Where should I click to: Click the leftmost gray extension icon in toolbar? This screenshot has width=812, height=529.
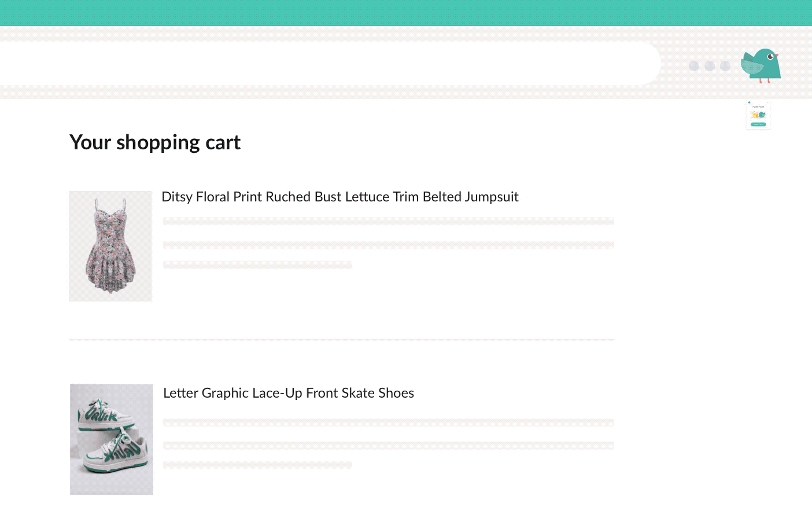click(694, 66)
